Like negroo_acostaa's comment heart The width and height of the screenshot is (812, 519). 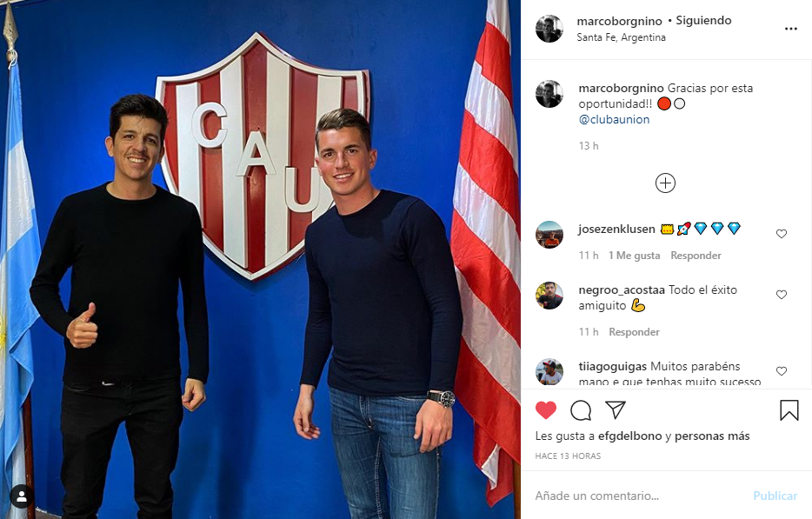tap(782, 294)
